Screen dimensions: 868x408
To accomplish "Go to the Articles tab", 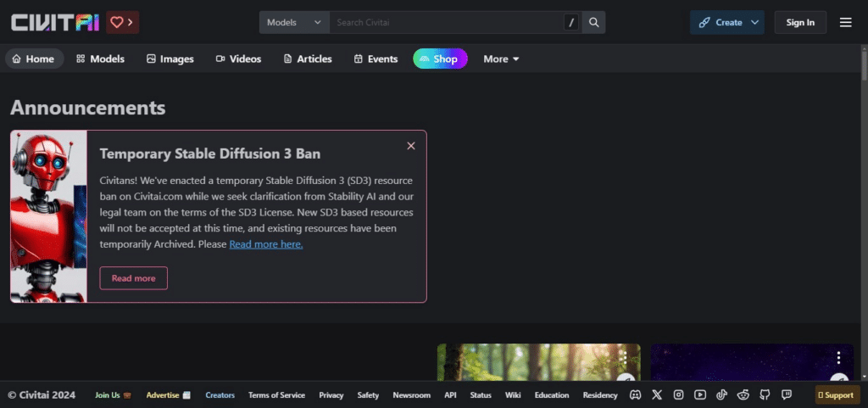I will click(x=307, y=59).
